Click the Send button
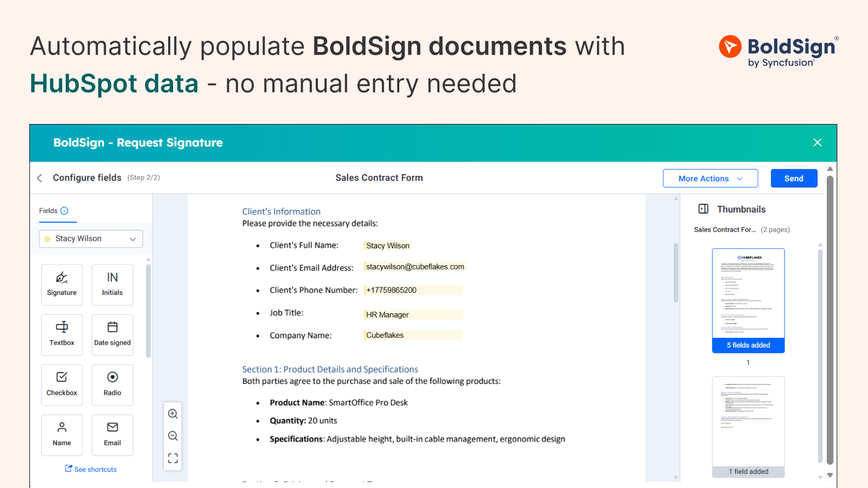The image size is (868, 488). [x=794, y=178]
